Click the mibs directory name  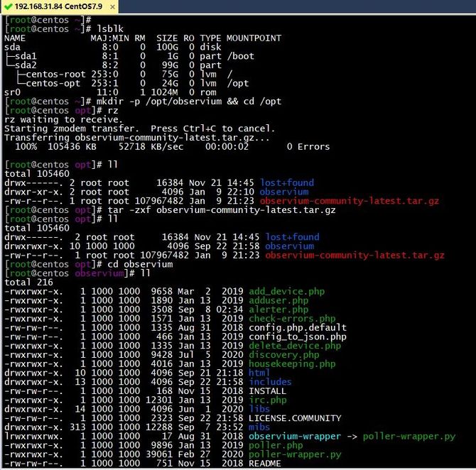(259, 427)
